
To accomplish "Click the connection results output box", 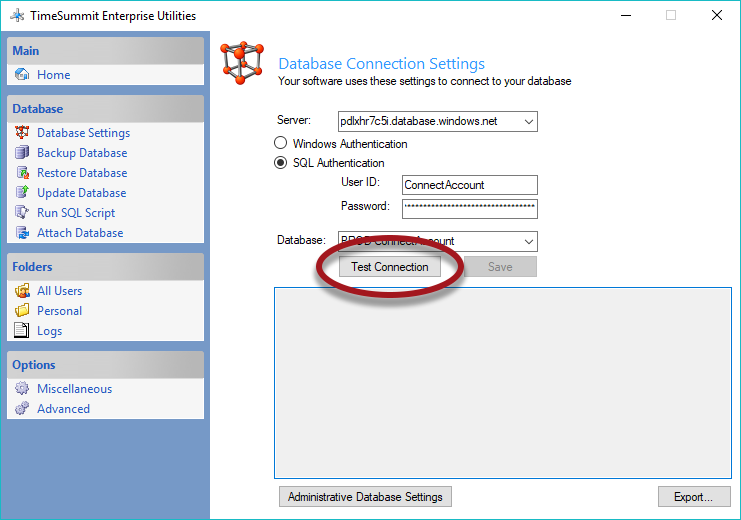I will [503, 383].
